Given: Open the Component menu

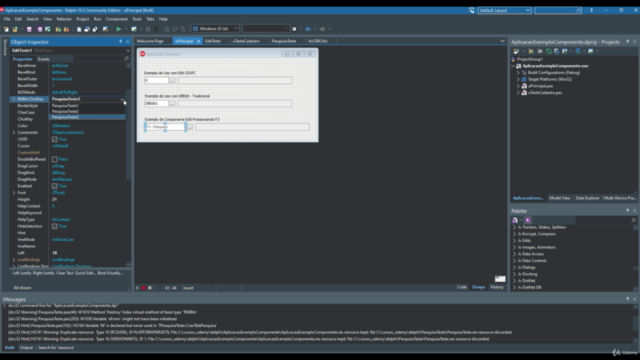Looking at the screenshot, I should click(x=116, y=19).
